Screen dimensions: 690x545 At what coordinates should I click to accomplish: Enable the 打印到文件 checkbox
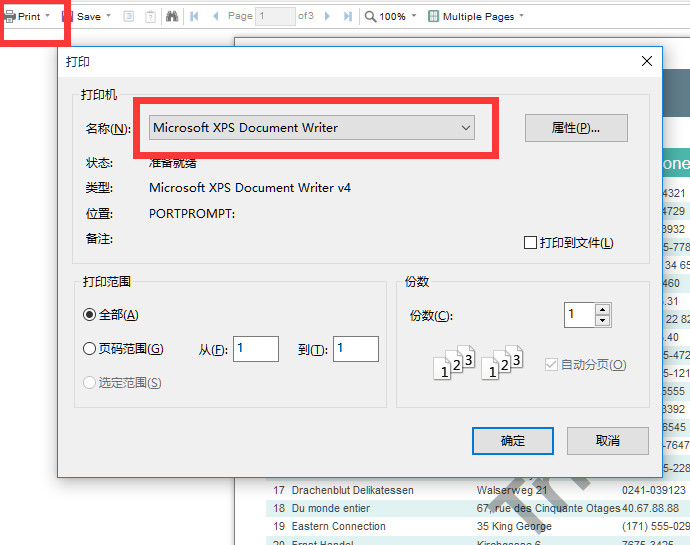tap(531, 243)
